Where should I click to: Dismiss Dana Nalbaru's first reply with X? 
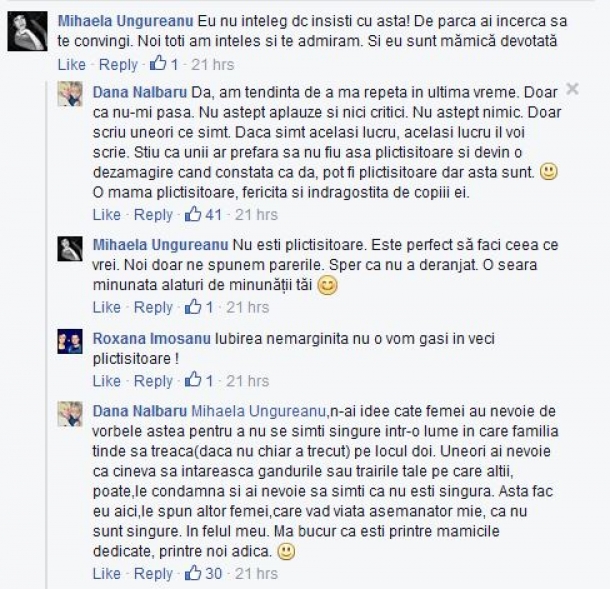coord(572,89)
